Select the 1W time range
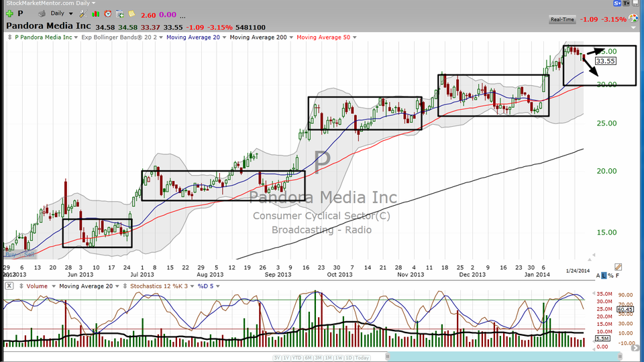The width and height of the screenshot is (644, 362). [338, 358]
